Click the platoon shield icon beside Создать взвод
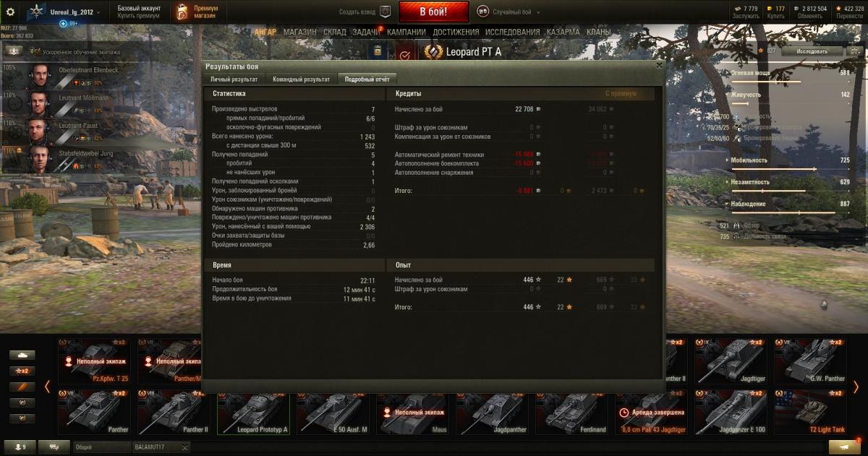The height and width of the screenshot is (456, 868). (385, 12)
